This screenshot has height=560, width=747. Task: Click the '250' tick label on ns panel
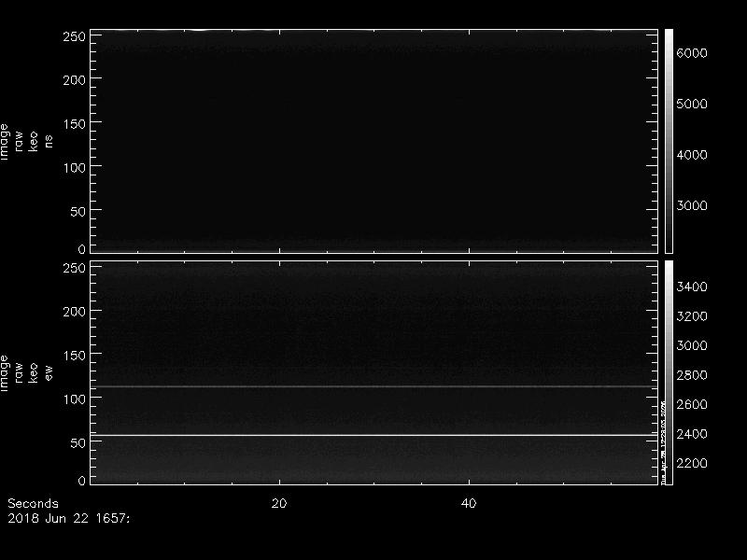point(75,36)
